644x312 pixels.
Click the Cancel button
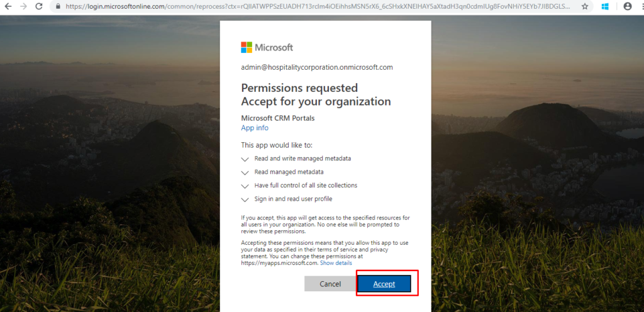pyautogui.click(x=330, y=284)
